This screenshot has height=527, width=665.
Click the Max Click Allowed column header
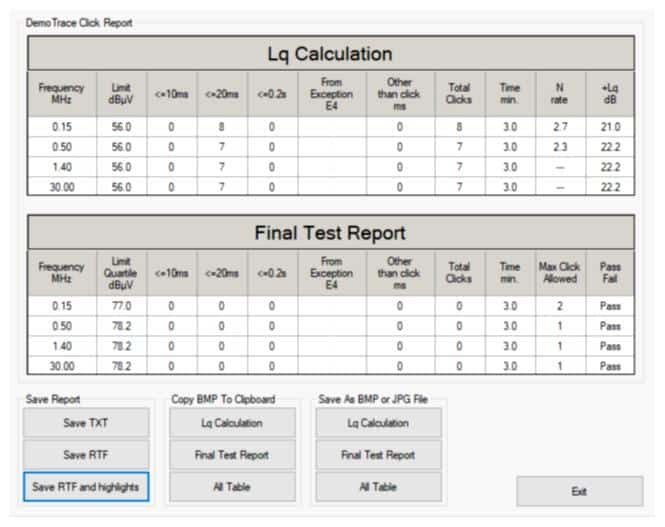(560, 273)
